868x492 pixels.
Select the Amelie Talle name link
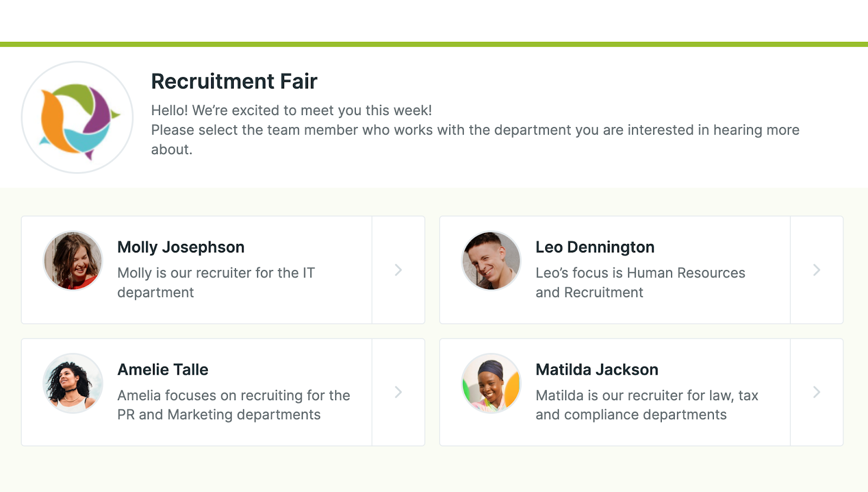pyautogui.click(x=163, y=370)
